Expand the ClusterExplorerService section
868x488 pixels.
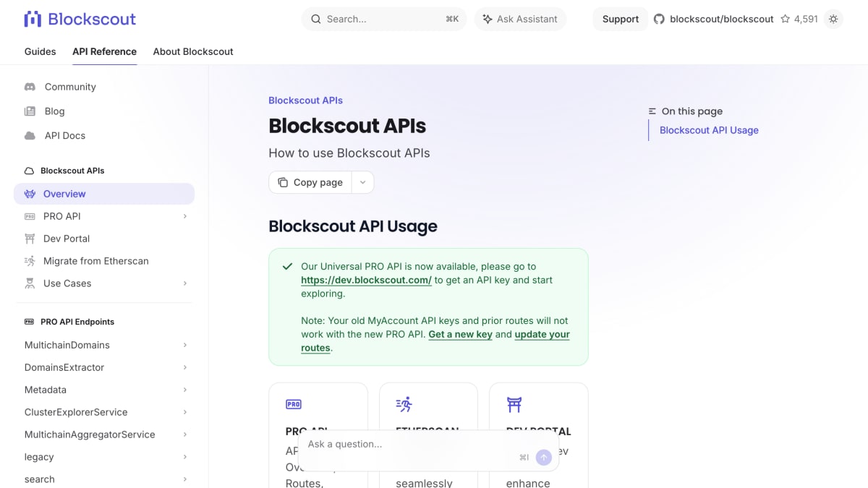click(104, 412)
